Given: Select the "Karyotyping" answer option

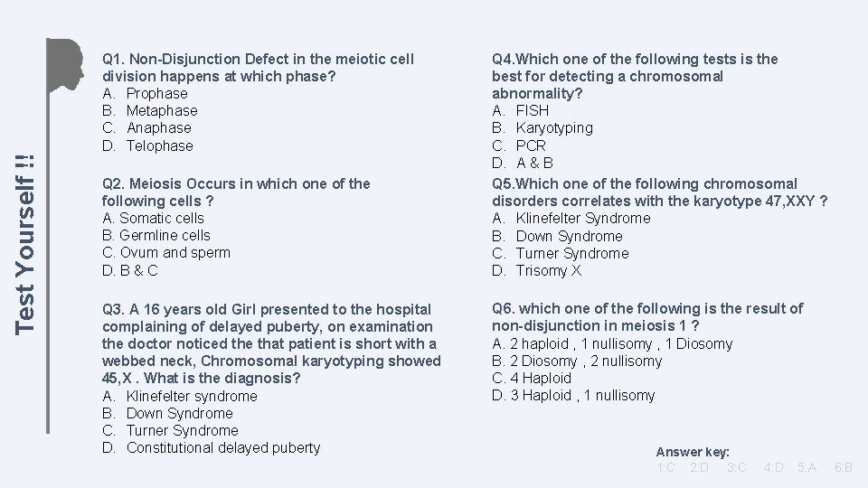Looking at the screenshot, I should (x=553, y=127).
